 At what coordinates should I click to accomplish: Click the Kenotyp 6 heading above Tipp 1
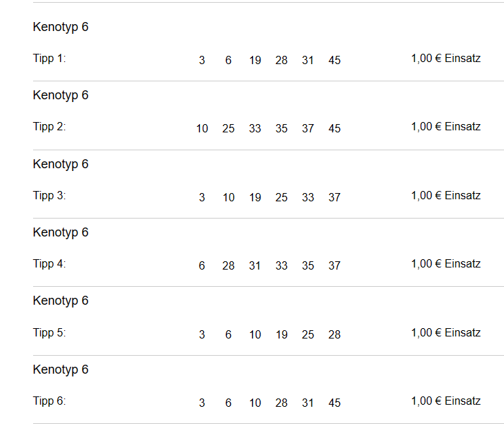point(61,27)
